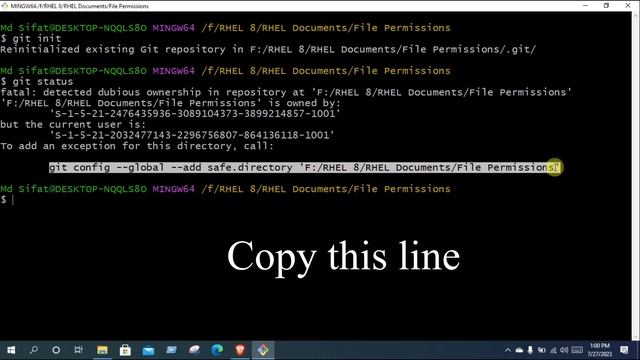Screen dimensions: 640x360
Task: Click owner SID ending '3899214857-1001'
Action: click(x=195, y=114)
